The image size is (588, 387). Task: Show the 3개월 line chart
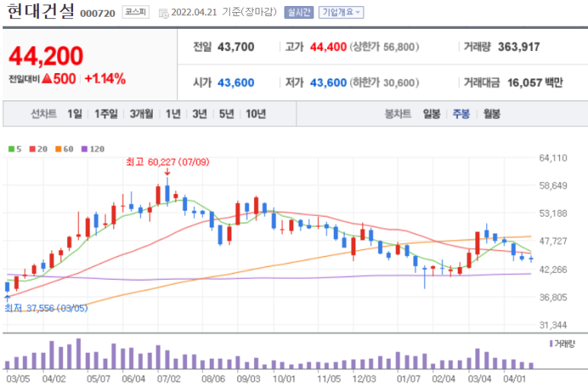(x=141, y=114)
